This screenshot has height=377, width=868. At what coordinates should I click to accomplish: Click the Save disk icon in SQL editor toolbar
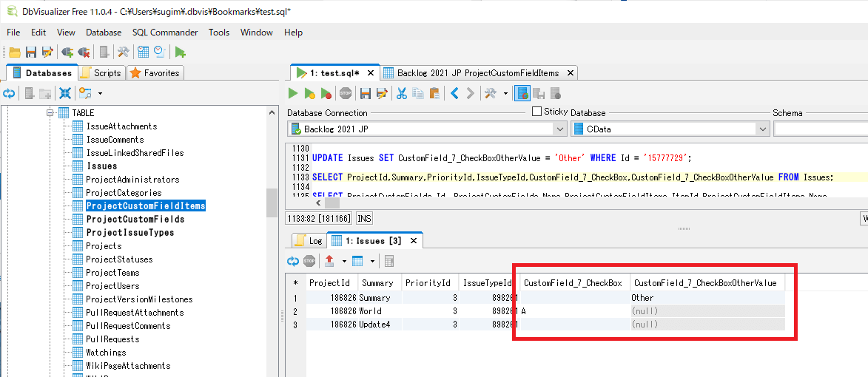click(x=366, y=93)
